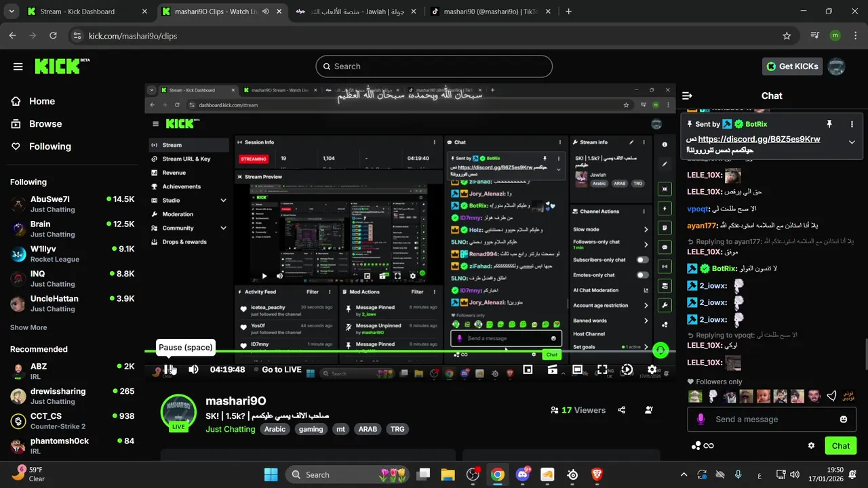This screenshot has width=868, height=488.
Task: Open File Explorer from taskbar
Action: [448, 475]
